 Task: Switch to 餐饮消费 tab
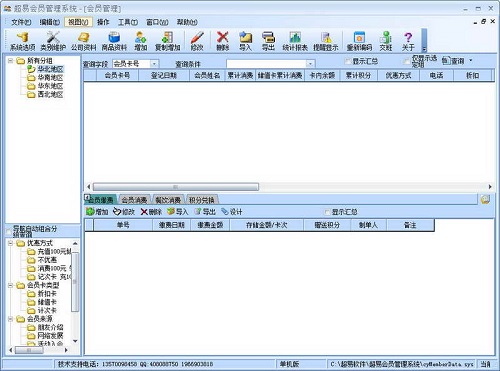click(168, 200)
